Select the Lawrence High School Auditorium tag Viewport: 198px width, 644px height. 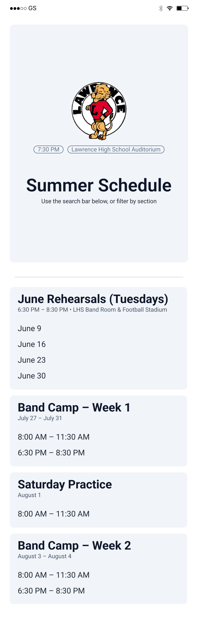[116, 149]
